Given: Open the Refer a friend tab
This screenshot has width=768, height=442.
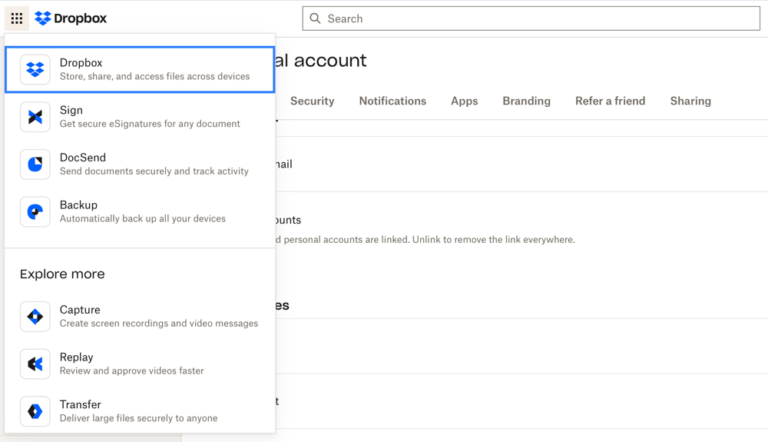Looking at the screenshot, I should point(610,101).
